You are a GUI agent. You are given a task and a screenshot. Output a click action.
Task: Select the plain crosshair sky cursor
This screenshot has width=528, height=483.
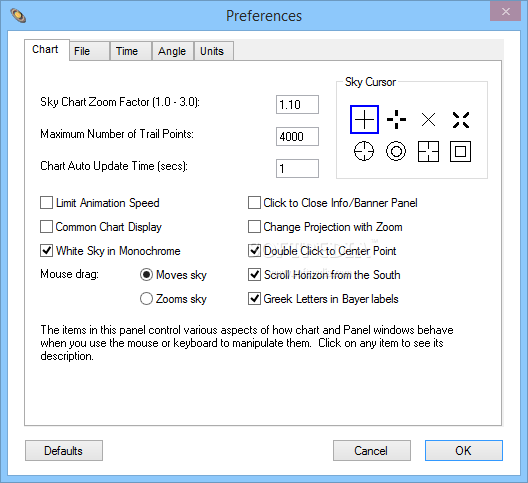(x=364, y=120)
